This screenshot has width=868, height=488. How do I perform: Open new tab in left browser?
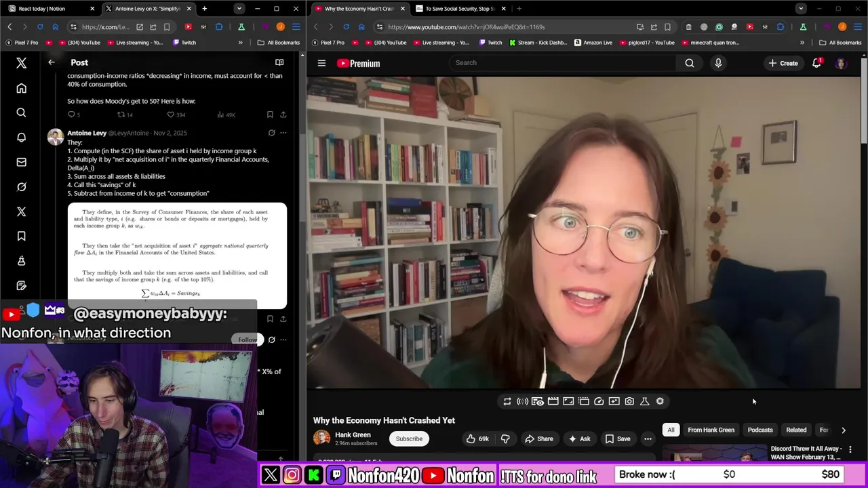204,9
